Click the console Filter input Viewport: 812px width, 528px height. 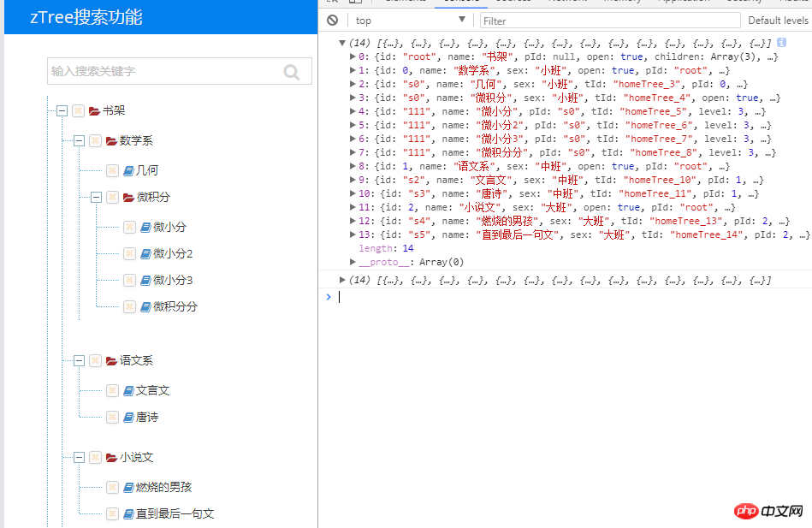610,21
